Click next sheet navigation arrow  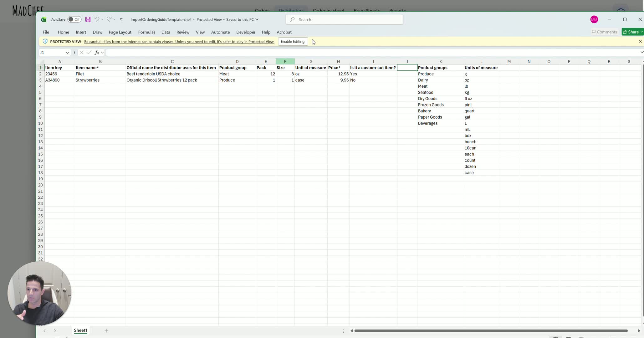pos(55,330)
